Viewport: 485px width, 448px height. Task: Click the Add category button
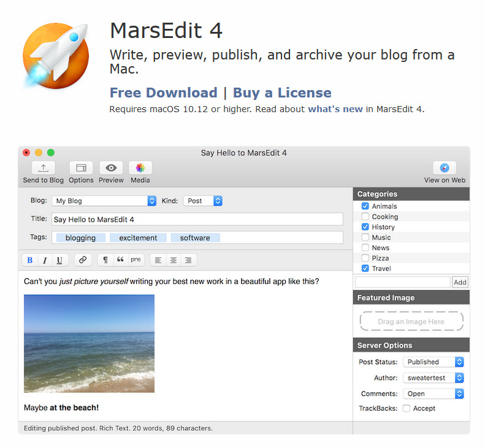[x=460, y=283]
